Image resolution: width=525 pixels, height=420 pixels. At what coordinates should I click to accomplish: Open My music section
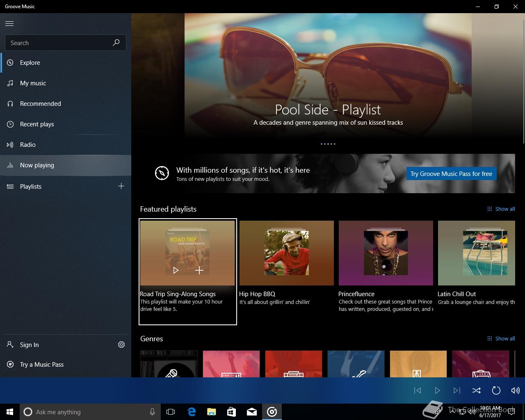tap(66, 83)
